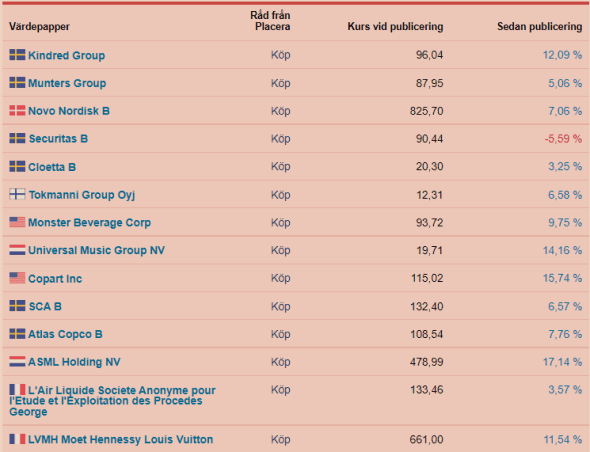
Task: Click the Danish flag beside Novo Nordisk B
Action: click(17, 111)
